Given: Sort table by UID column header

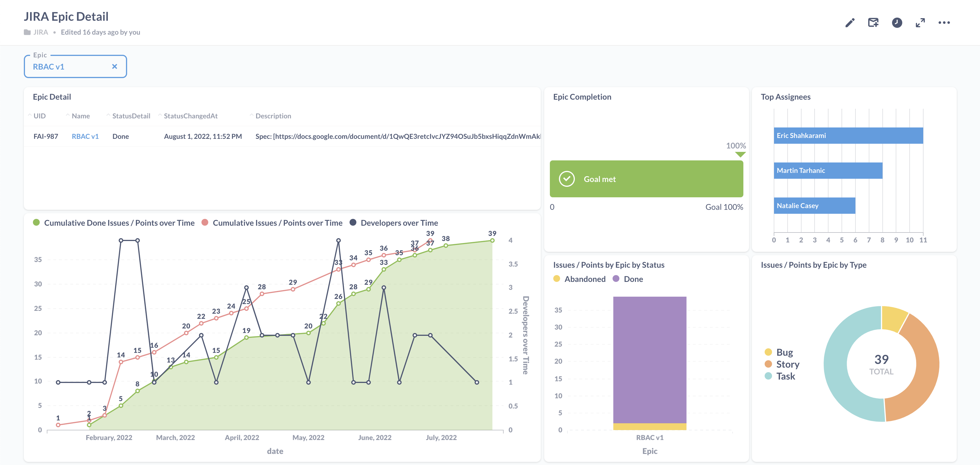Looking at the screenshot, I should coord(39,116).
